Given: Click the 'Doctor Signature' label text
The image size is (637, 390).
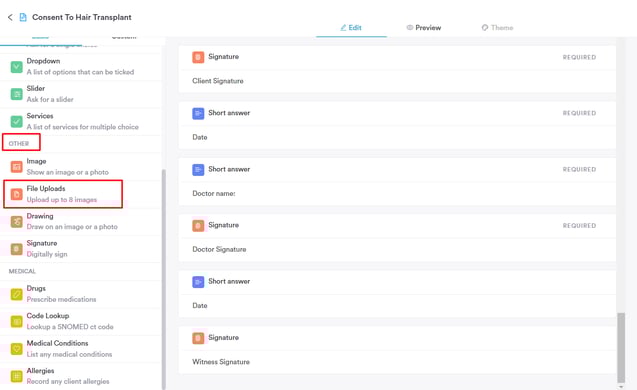Looking at the screenshot, I should pyautogui.click(x=219, y=249).
